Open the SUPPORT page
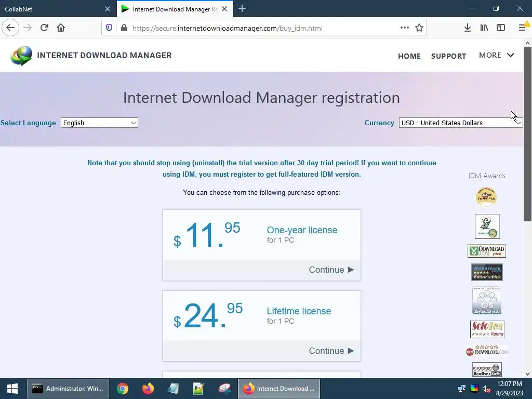The height and width of the screenshot is (399, 532). click(x=448, y=56)
